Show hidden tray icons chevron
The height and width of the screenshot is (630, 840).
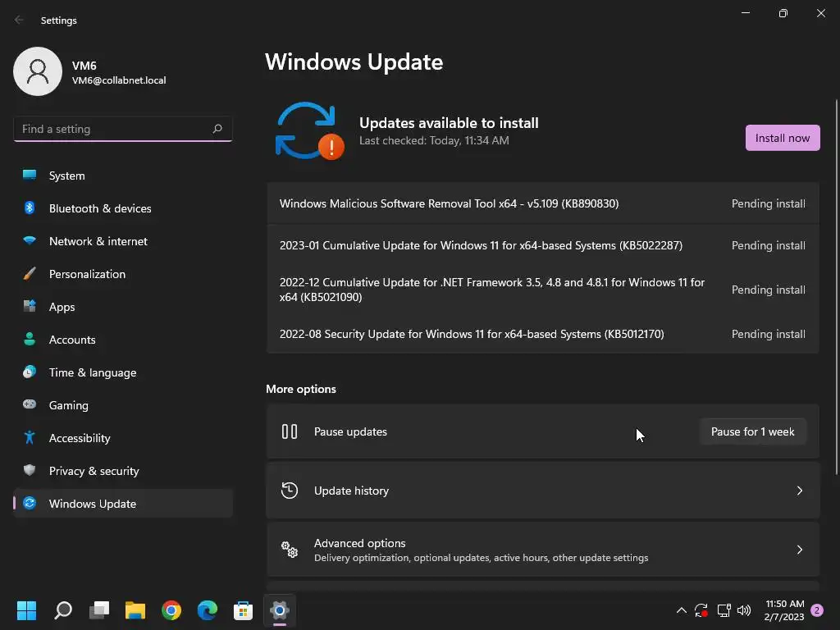coord(682,610)
